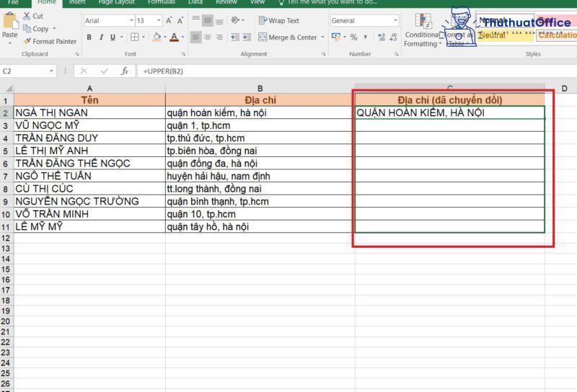Viewport: 577px width, 392px height.
Task: Increase decimal places
Action: pos(382,37)
